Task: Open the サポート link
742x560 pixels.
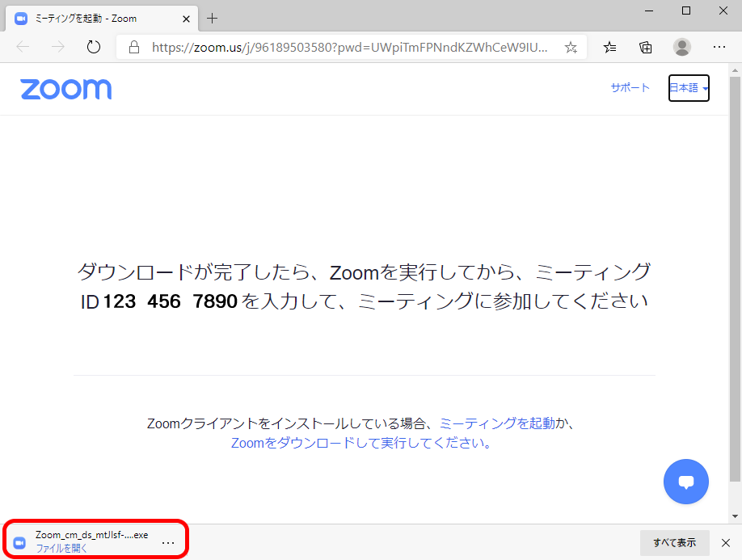Action: [630, 88]
